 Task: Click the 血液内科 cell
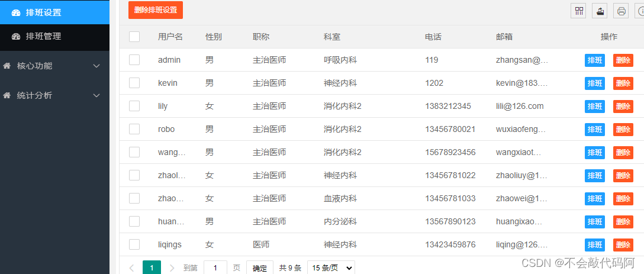340,198
